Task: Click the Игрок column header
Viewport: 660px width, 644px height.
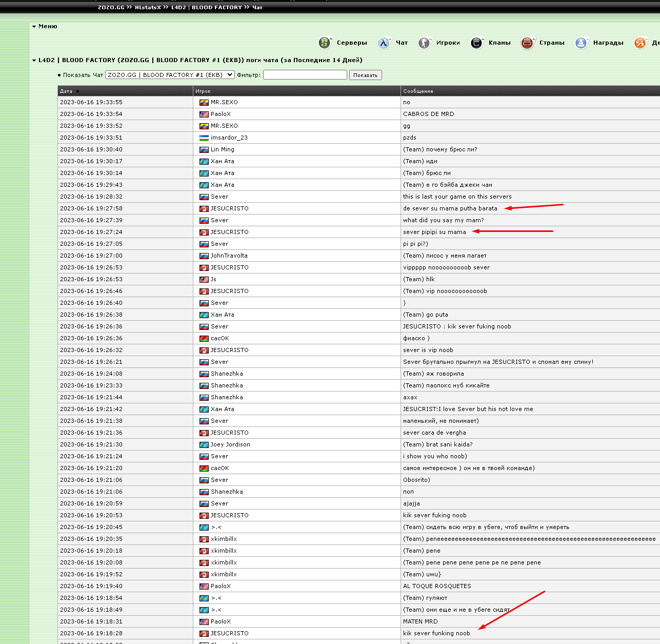Action: (x=203, y=91)
